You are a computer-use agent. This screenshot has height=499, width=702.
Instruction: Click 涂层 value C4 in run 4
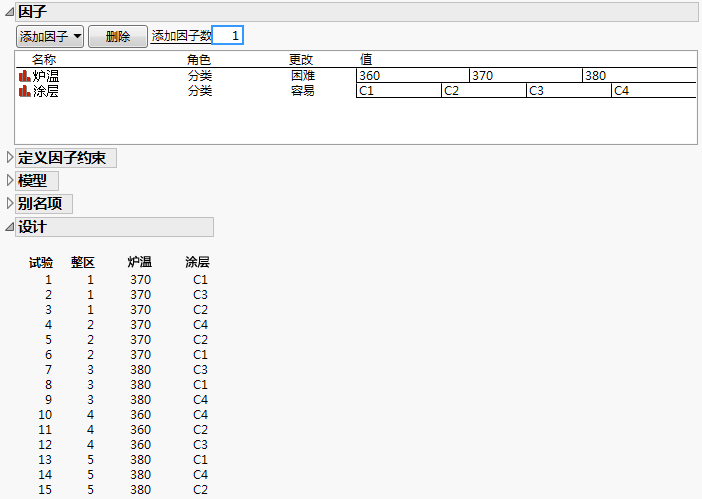[200, 325]
